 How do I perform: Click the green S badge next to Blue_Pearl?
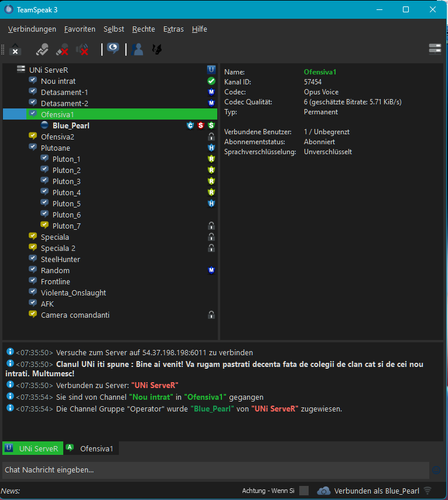pos(211,125)
